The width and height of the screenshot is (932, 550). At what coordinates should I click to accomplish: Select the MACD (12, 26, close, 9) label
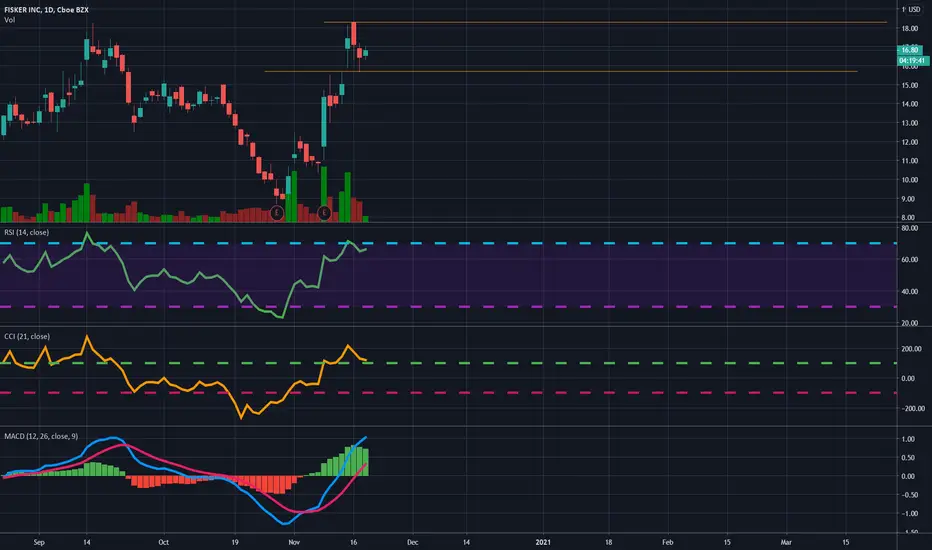pos(41,436)
